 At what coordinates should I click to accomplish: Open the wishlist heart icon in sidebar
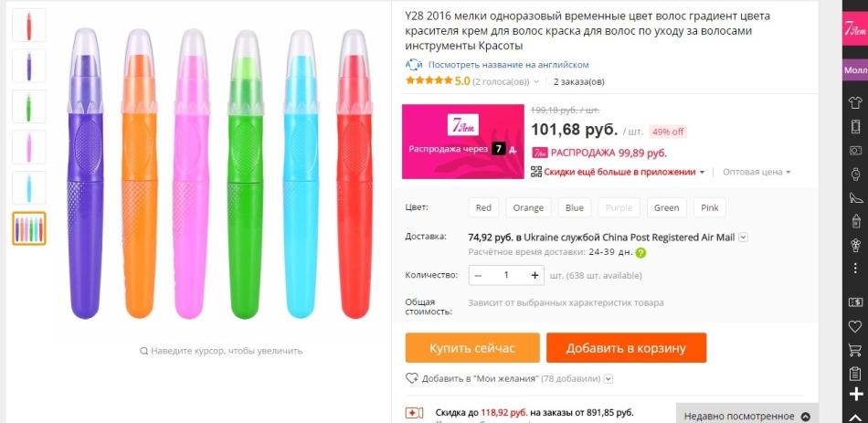pyautogui.click(x=855, y=326)
